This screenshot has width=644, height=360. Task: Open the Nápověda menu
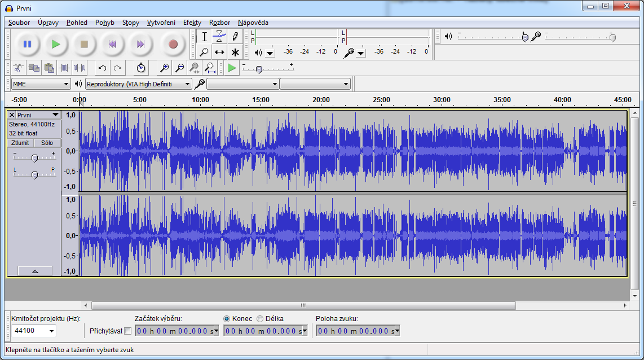point(253,23)
